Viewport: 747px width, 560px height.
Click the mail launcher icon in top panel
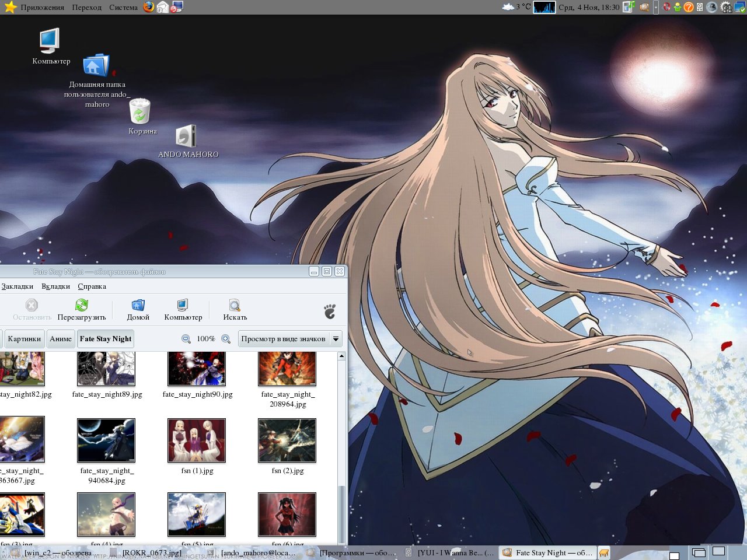point(163,7)
